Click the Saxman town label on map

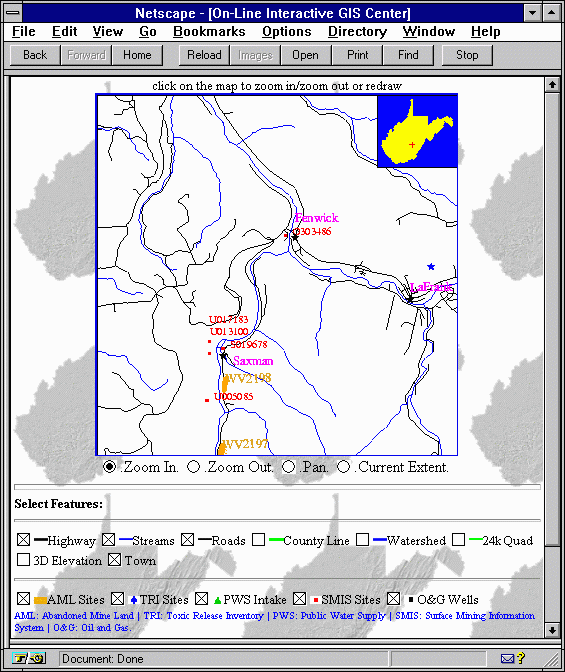[x=253, y=361]
